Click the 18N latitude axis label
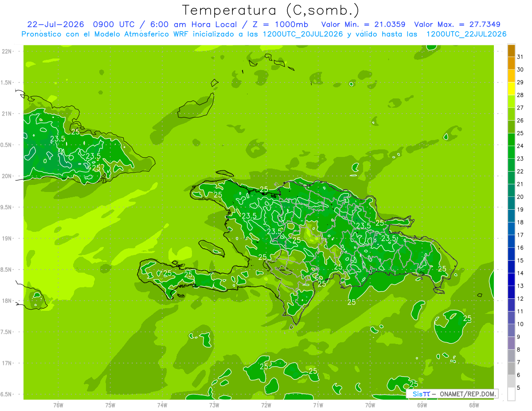Screen dimensions: 532x411 point(7,301)
